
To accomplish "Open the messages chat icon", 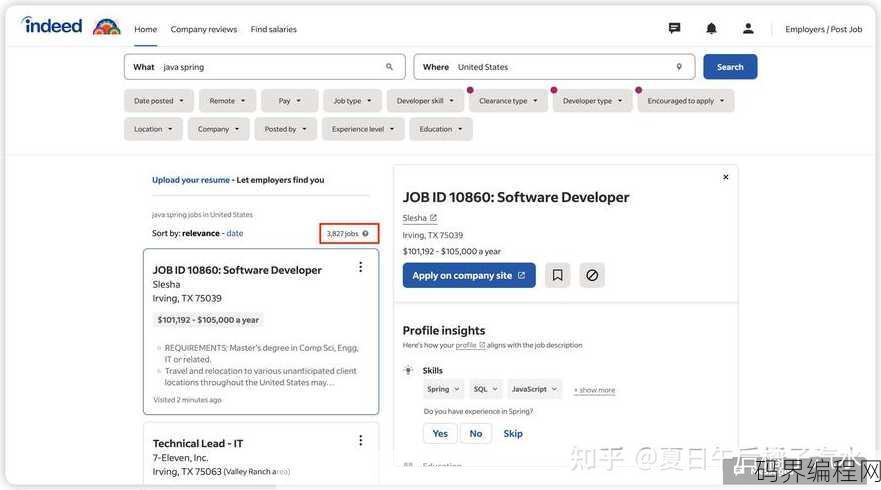I will (674, 28).
